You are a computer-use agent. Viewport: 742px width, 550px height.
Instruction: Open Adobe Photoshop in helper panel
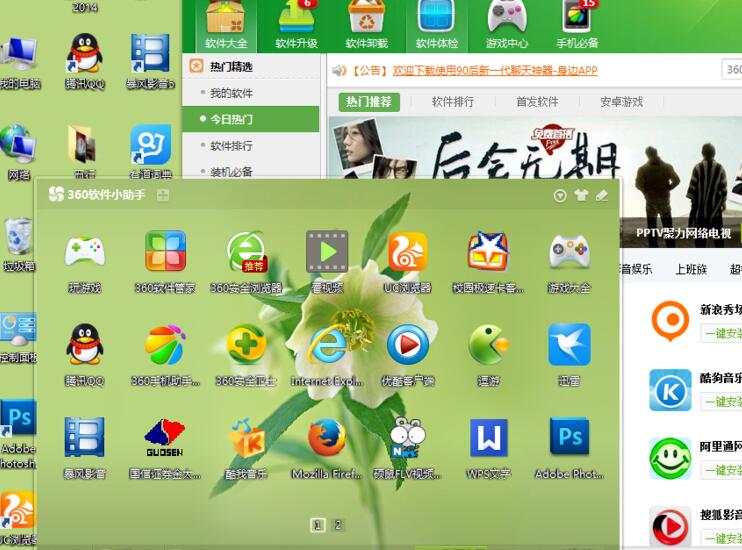coord(569,437)
